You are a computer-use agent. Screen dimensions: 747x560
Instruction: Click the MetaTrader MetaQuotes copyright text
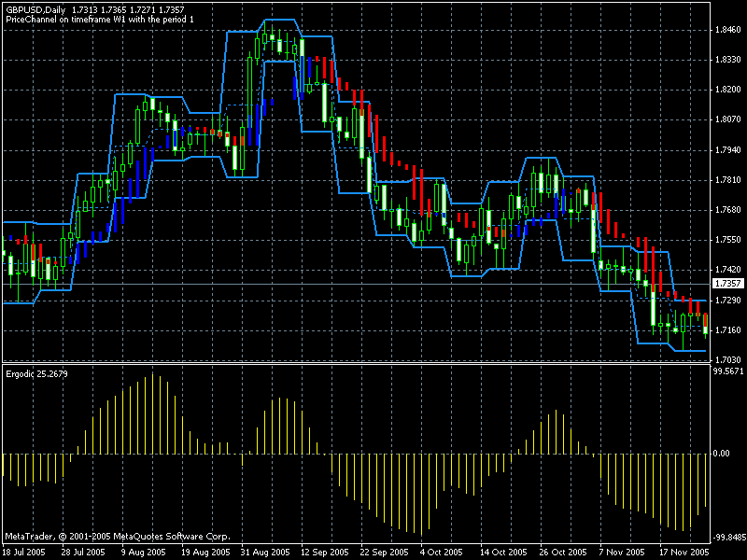[x=118, y=537]
